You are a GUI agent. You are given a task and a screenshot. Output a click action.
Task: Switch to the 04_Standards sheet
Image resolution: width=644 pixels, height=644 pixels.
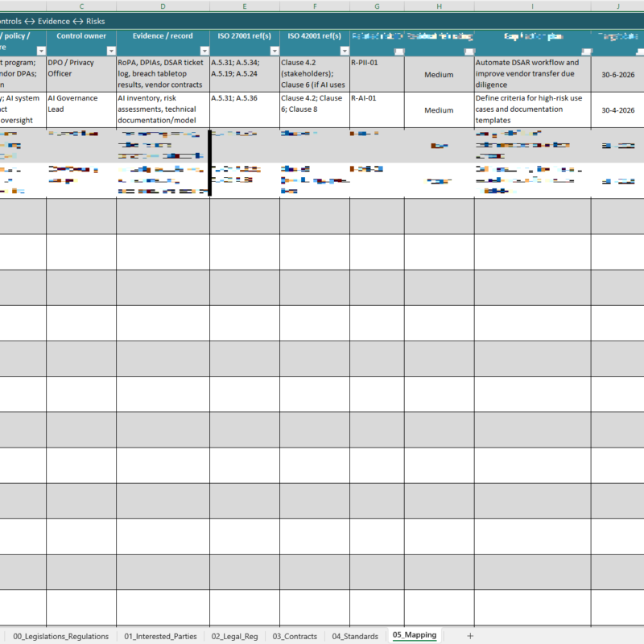pos(357,635)
